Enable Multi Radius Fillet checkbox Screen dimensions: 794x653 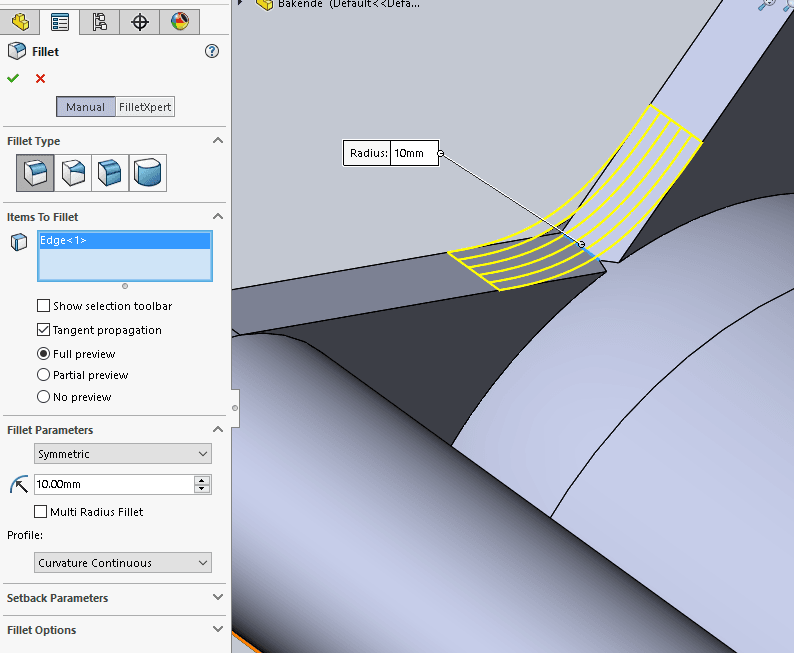click(41, 512)
